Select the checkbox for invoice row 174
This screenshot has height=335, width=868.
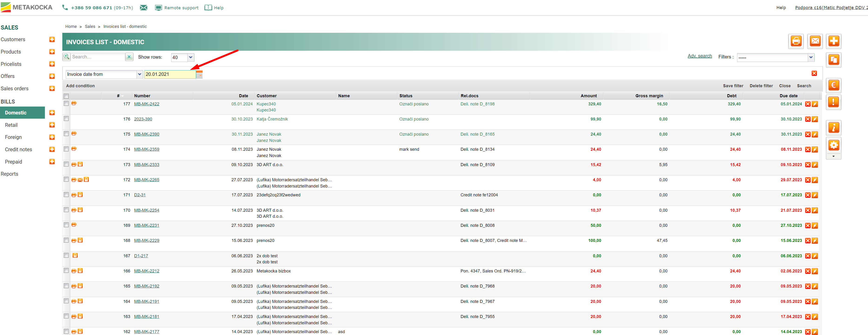click(x=66, y=149)
